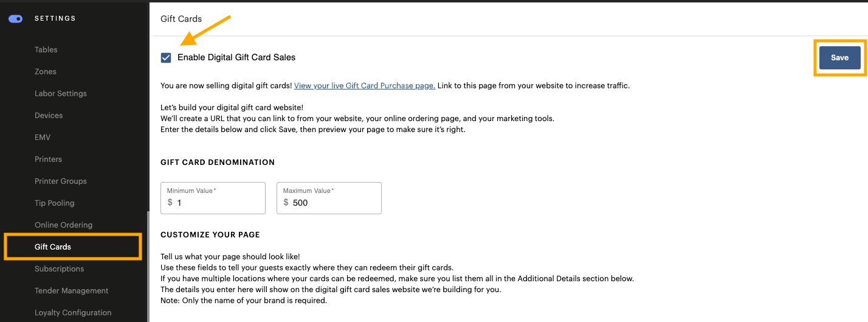
Task: Open EMV settings
Action: 43,138
